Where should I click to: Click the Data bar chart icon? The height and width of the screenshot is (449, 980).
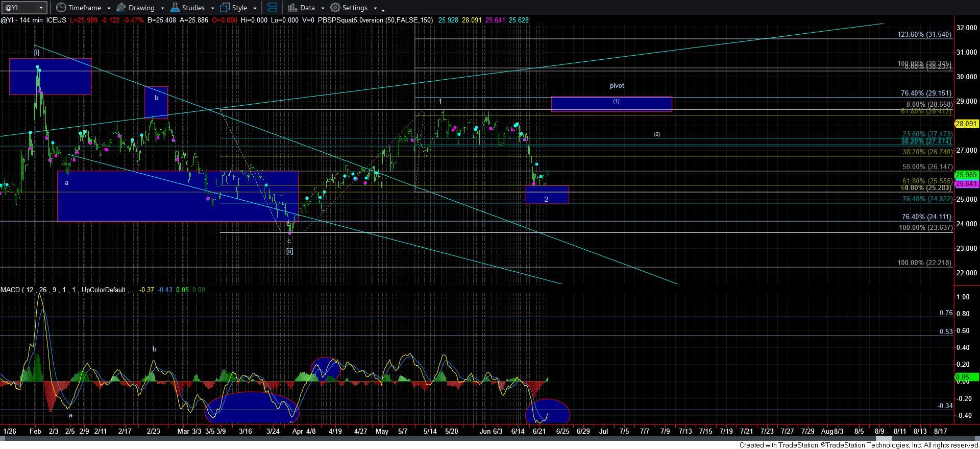coord(292,8)
